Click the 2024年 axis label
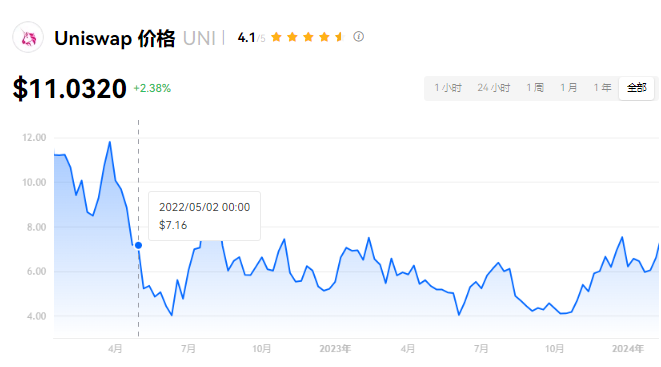 tap(628, 348)
